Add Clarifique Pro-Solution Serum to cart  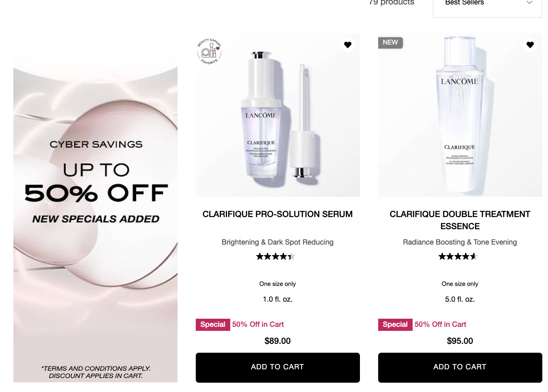(278, 367)
